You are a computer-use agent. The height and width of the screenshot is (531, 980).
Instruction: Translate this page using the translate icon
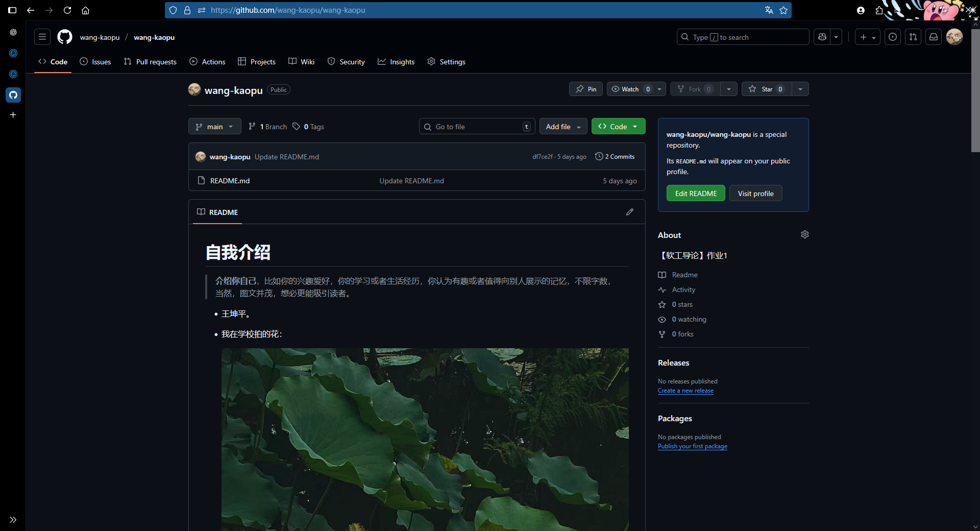coord(769,10)
